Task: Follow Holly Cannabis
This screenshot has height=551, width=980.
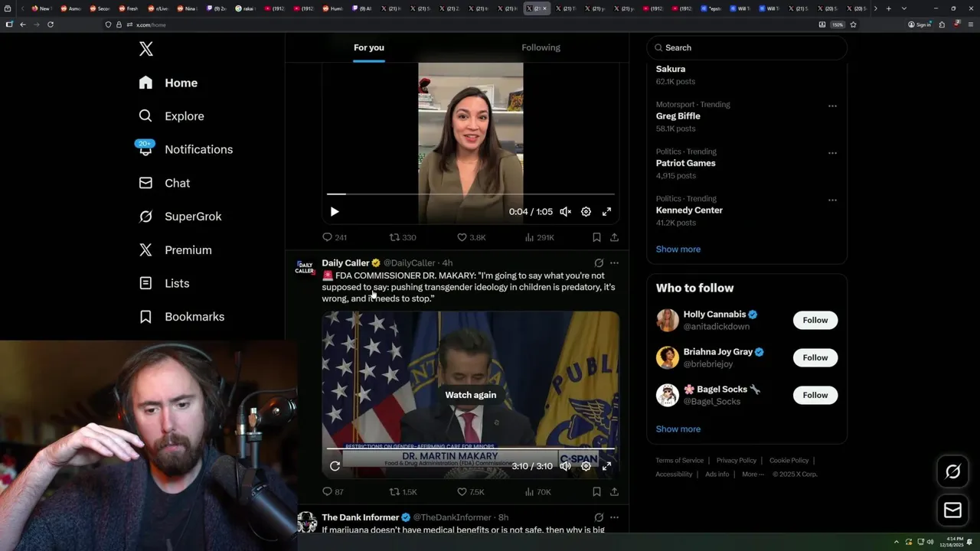Action: point(815,320)
